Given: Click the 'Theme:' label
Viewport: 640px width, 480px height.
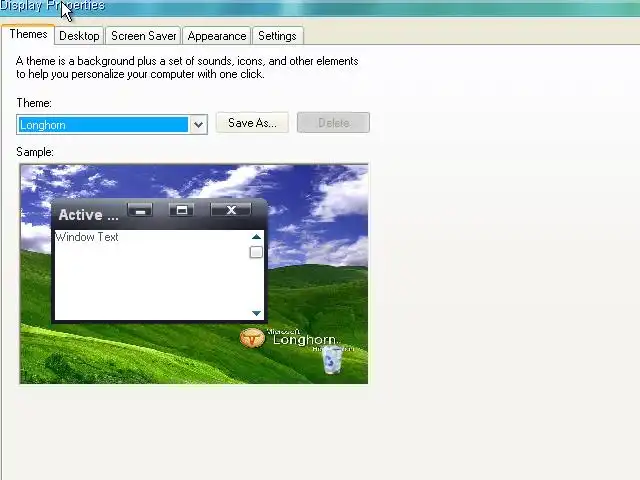Looking at the screenshot, I should [34, 103].
